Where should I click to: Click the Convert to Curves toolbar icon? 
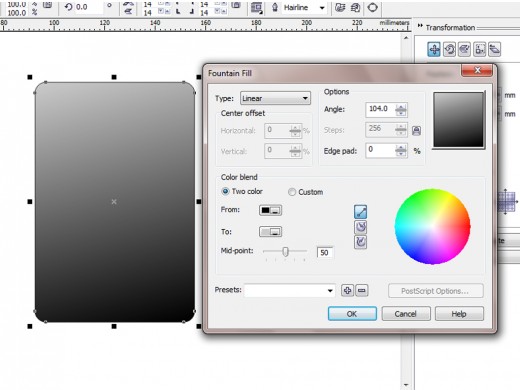click(372, 7)
